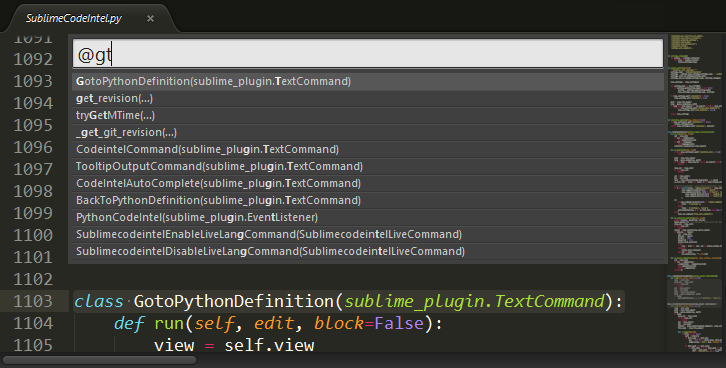Click the 'False' value on line 1104
Screen dimensions: 726x368
399,323
